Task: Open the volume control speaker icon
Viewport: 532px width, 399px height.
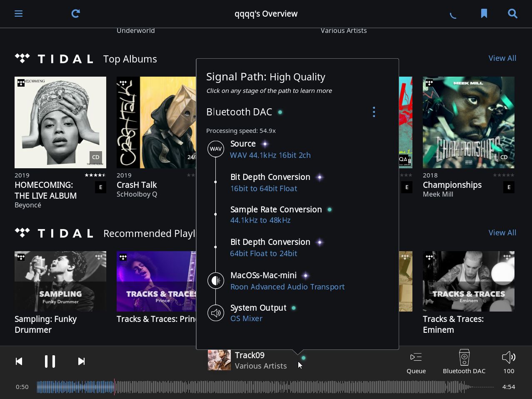Action: tap(509, 357)
